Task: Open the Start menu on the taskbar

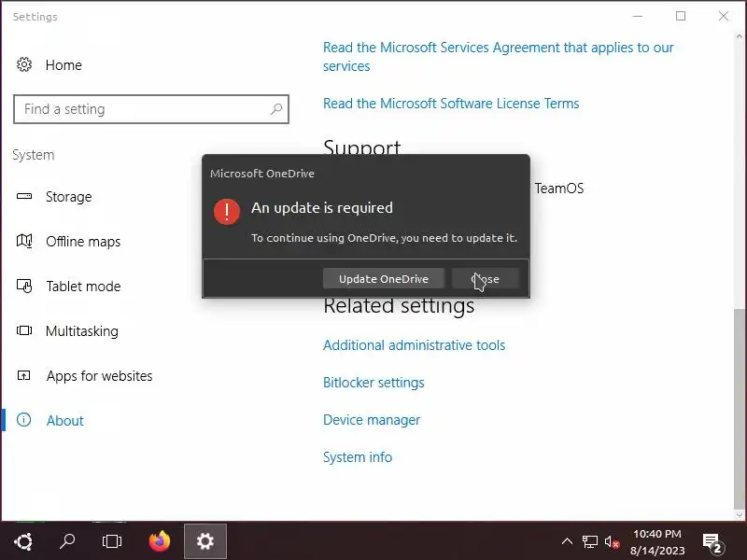Action: pyautogui.click(x=23, y=541)
